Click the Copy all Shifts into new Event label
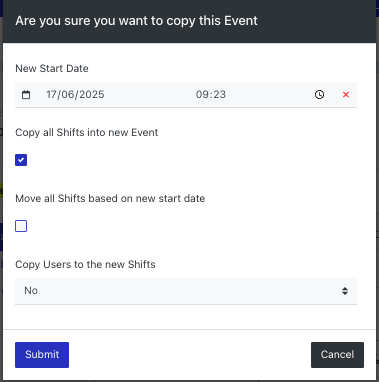 click(87, 132)
